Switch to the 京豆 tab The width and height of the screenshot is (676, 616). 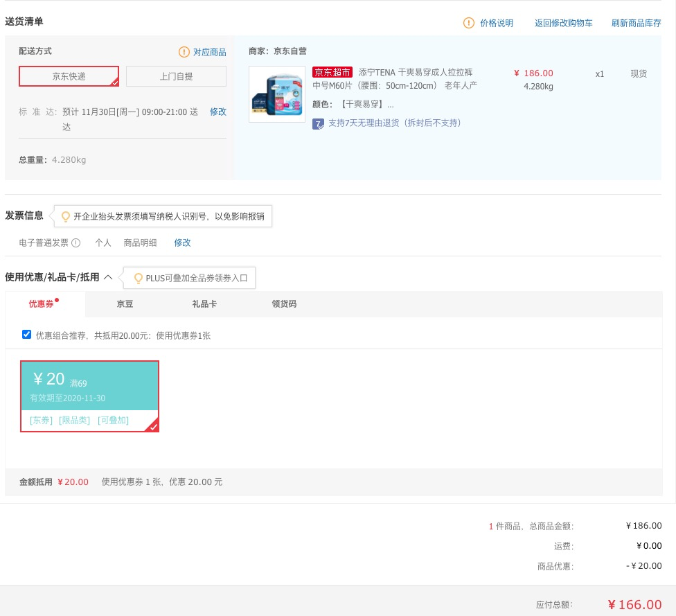click(x=125, y=304)
